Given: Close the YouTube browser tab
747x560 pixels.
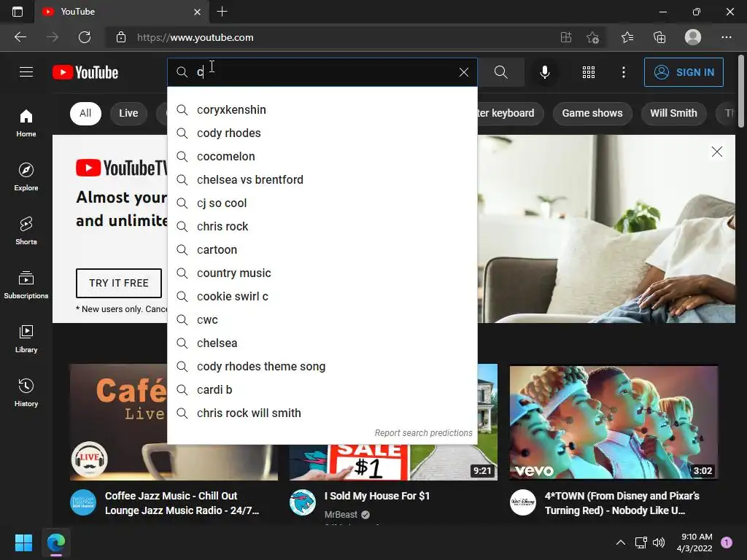Looking at the screenshot, I should tap(197, 12).
